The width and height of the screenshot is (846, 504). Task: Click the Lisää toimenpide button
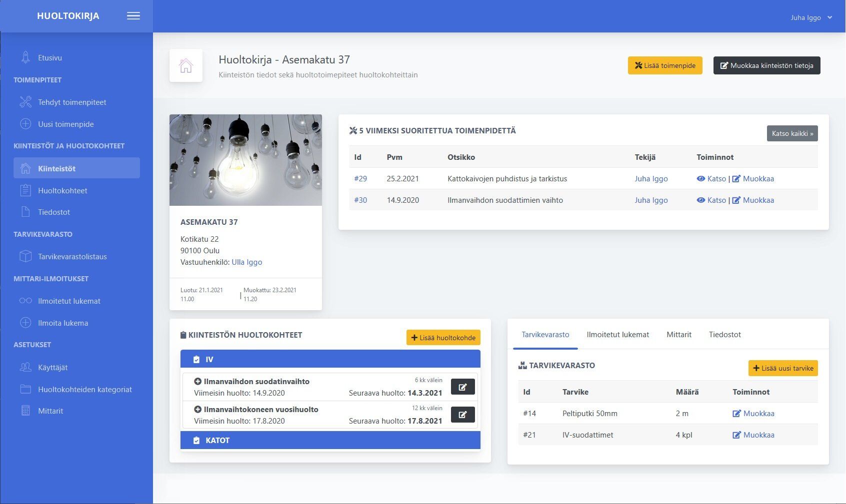click(665, 65)
